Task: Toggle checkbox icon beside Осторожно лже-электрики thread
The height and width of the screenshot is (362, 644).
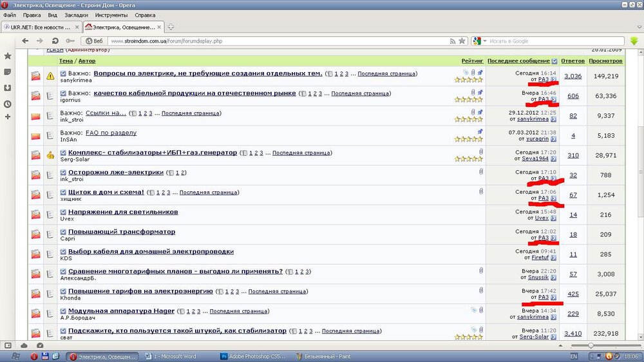Action: (63, 173)
